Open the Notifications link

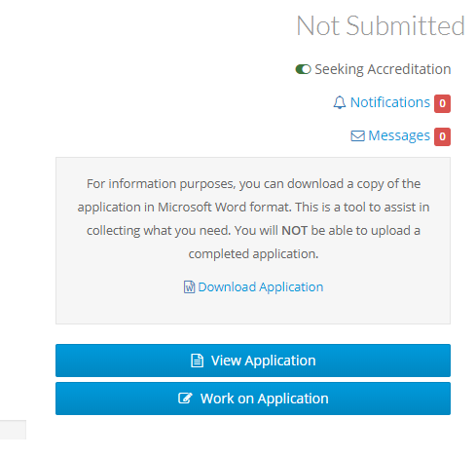tap(390, 102)
